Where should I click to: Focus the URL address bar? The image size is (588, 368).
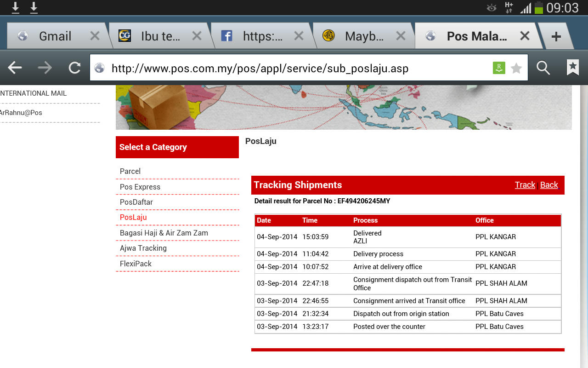click(309, 68)
